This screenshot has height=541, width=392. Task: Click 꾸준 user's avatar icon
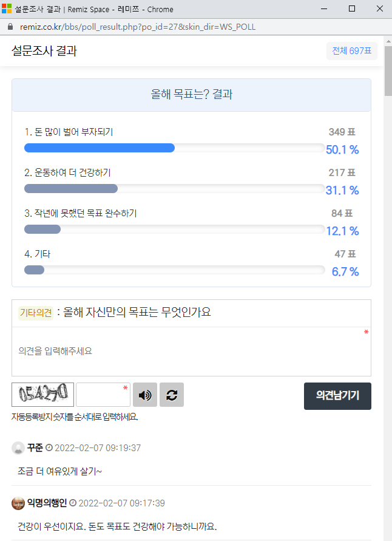pos(18,448)
